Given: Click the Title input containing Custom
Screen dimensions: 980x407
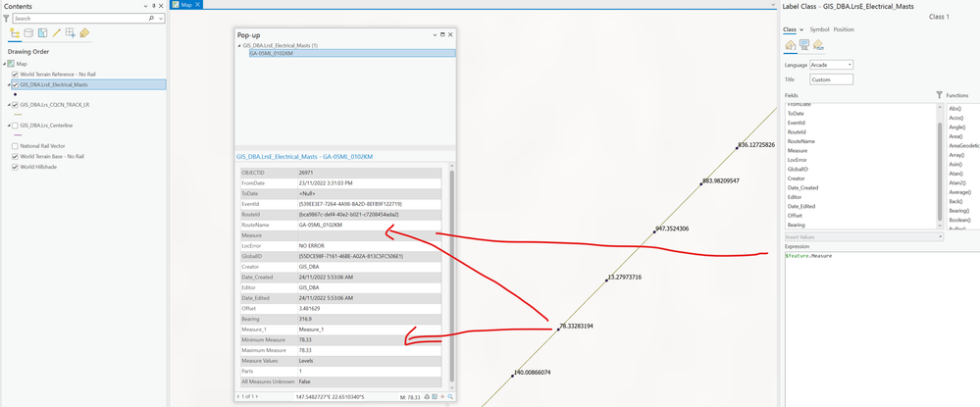Looking at the screenshot, I should click(x=831, y=79).
